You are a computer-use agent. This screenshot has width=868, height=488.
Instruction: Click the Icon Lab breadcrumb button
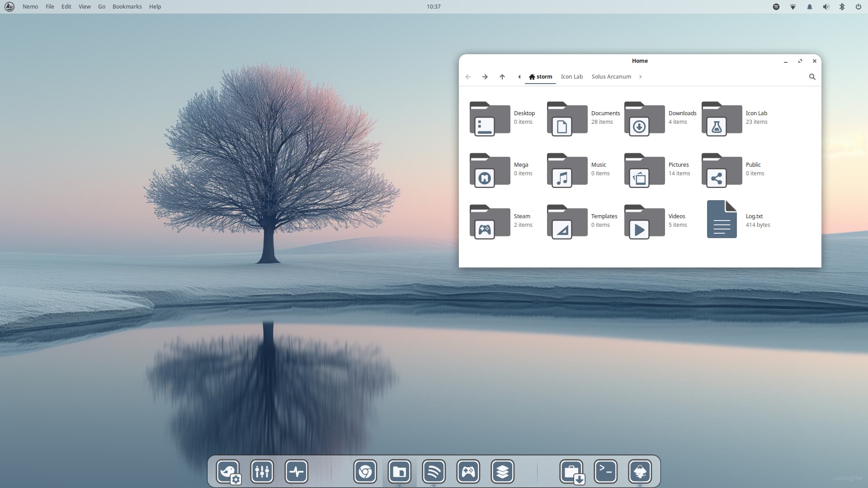pyautogui.click(x=571, y=77)
